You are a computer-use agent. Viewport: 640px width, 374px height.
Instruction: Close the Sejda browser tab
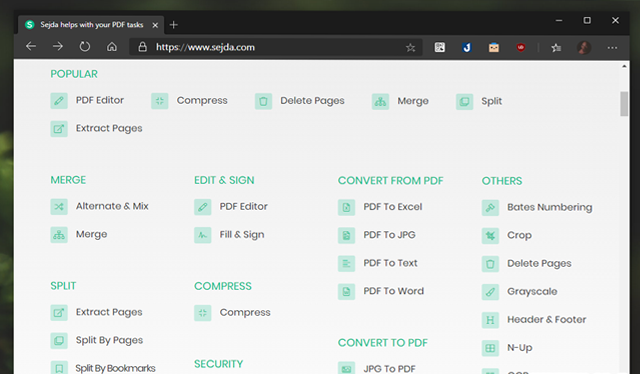155,25
